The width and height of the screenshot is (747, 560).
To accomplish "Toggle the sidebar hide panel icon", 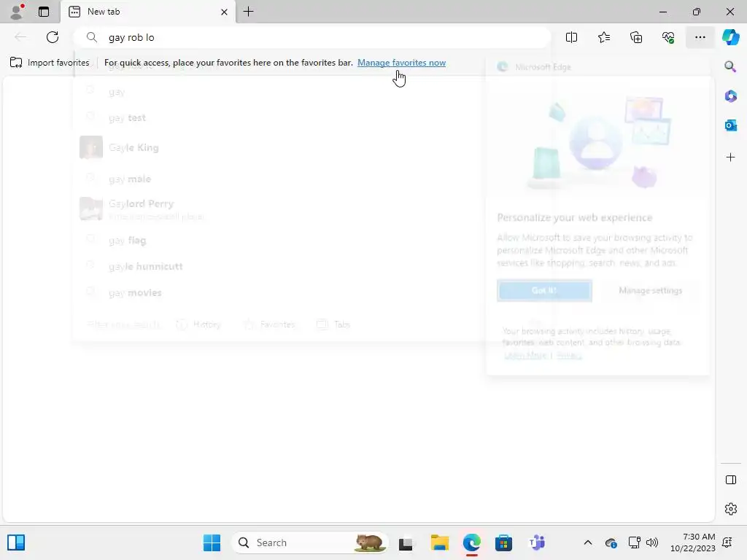I will [730, 480].
